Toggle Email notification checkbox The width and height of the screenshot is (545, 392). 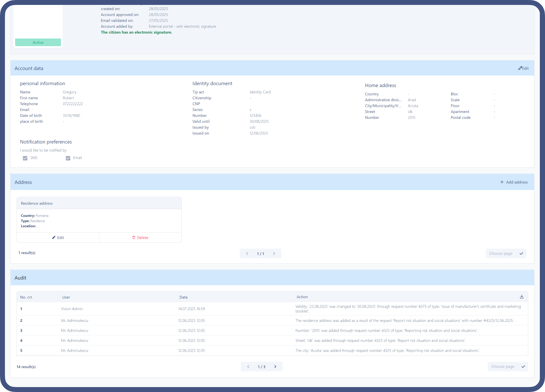(68, 158)
